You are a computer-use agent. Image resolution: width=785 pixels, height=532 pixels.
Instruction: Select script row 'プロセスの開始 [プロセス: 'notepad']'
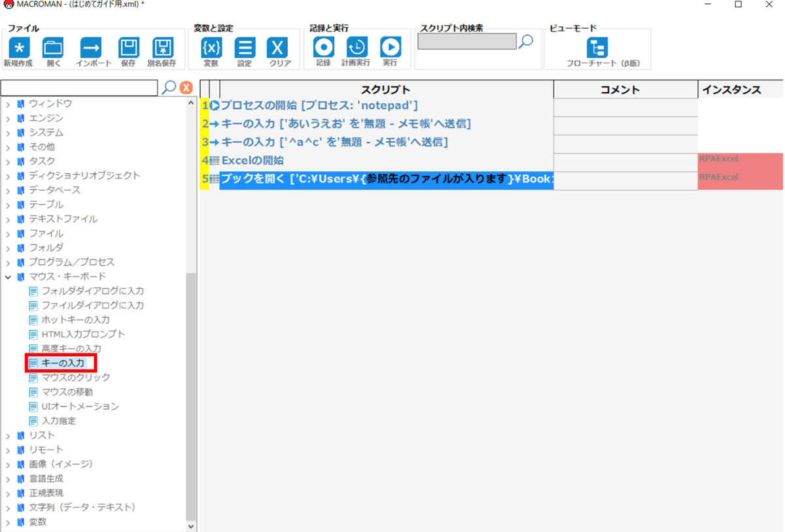[x=387, y=105]
